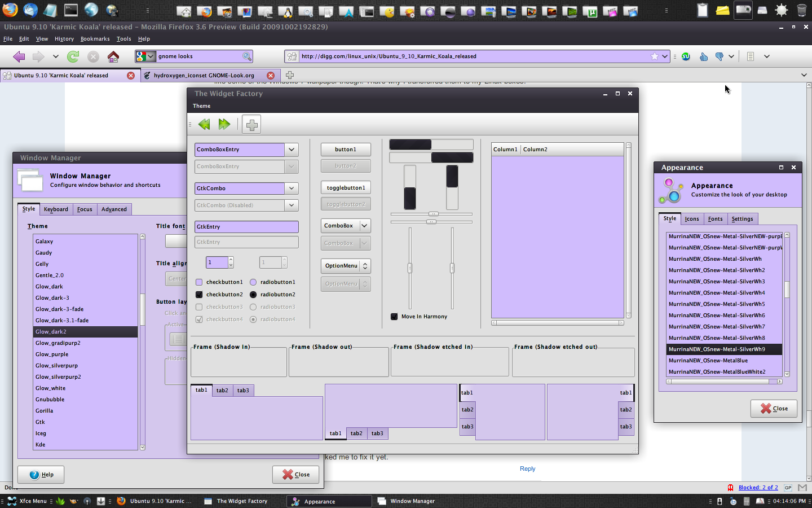The width and height of the screenshot is (812, 508).
Task: Open the OptionMenu dropdown
Action: tap(346, 266)
